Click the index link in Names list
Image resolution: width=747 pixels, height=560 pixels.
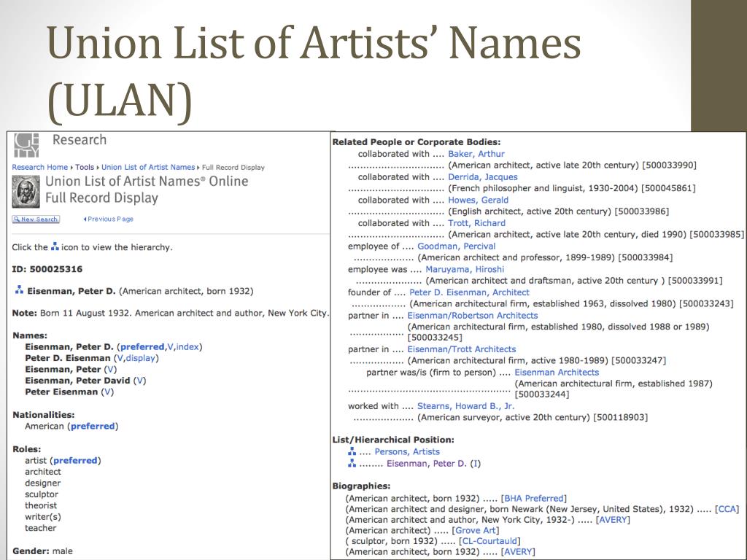(187, 346)
